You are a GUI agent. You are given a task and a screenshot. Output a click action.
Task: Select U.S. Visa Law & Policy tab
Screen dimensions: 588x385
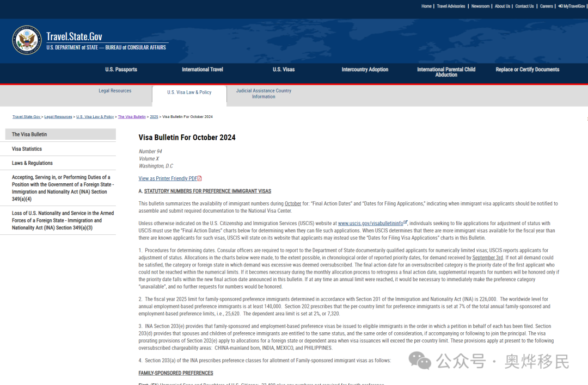tap(189, 92)
